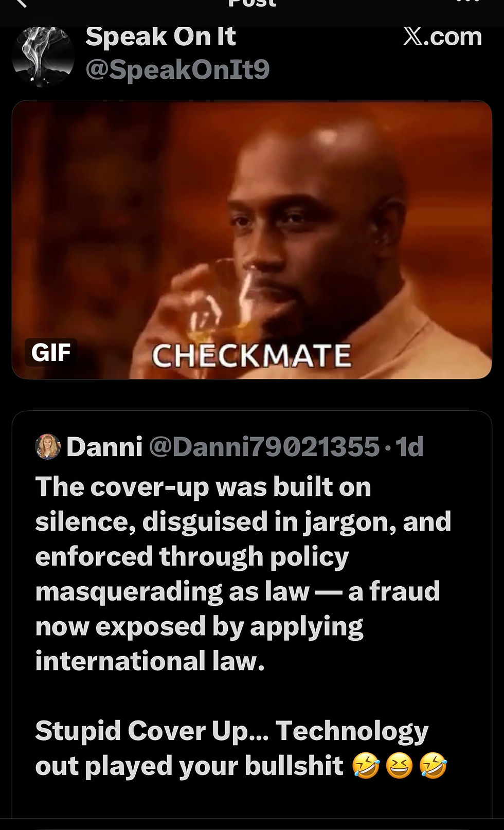Play the man sipping drink GIF
The width and height of the screenshot is (504, 830).
252,240
